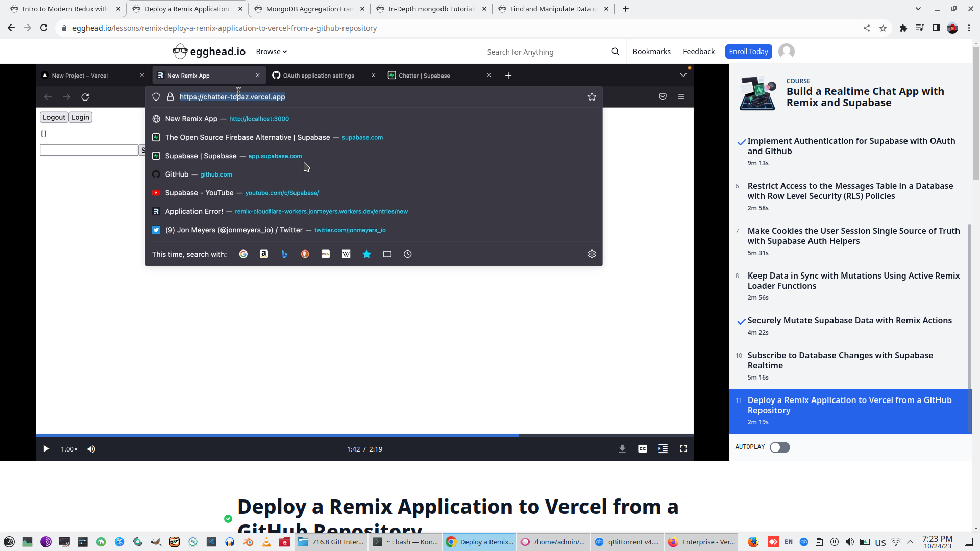Viewport: 980px width, 551px height.
Task: Download the video file
Action: coord(622,449)
